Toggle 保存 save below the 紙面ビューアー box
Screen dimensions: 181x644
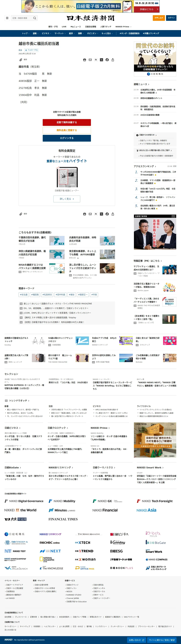(23, 214)
